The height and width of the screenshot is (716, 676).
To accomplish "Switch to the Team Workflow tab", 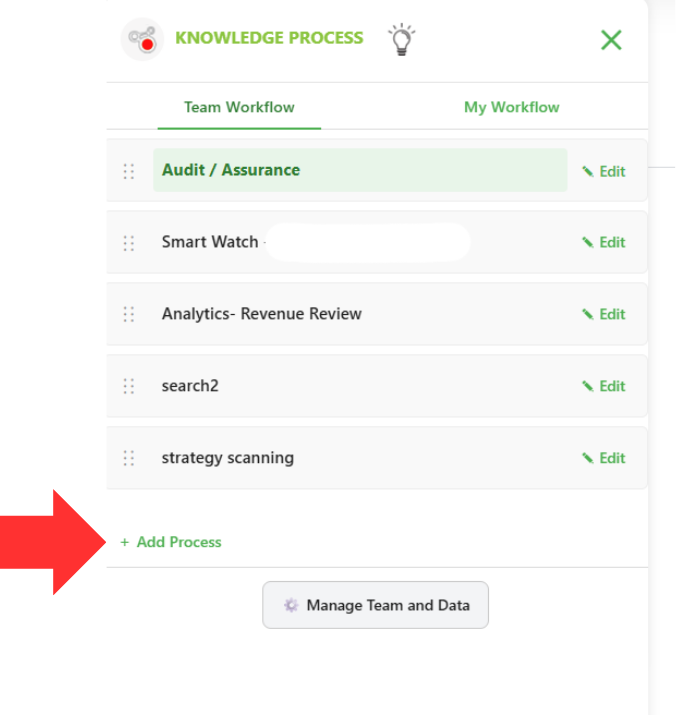I will click(239, 107).
